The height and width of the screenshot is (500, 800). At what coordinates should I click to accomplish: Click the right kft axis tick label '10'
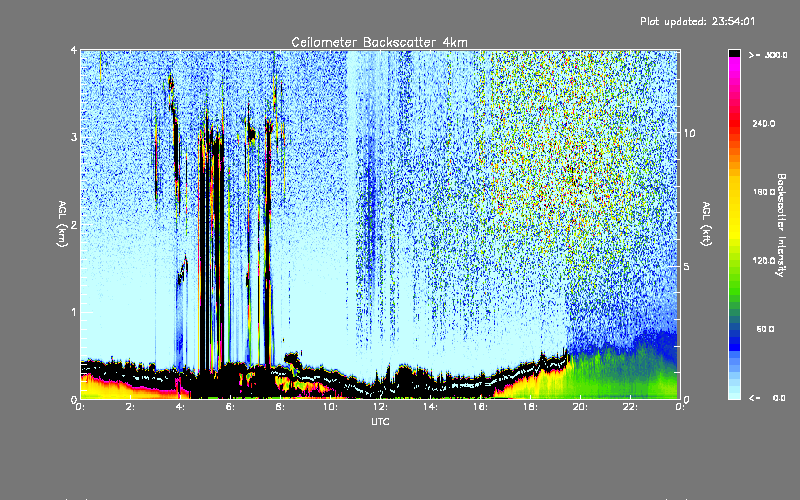[x=689, y=134]
